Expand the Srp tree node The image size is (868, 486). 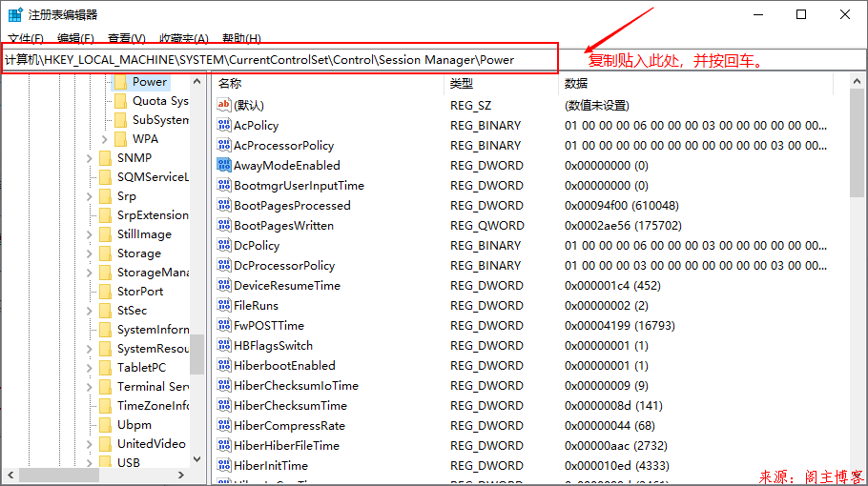[89, 196]
